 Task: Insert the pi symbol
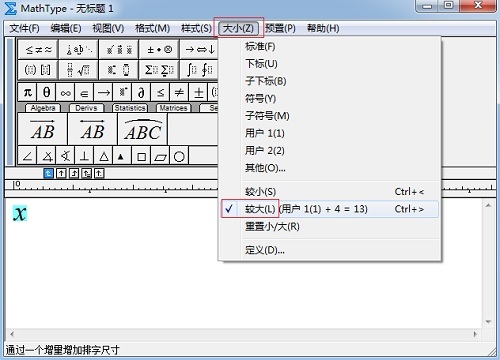[28, 92]
